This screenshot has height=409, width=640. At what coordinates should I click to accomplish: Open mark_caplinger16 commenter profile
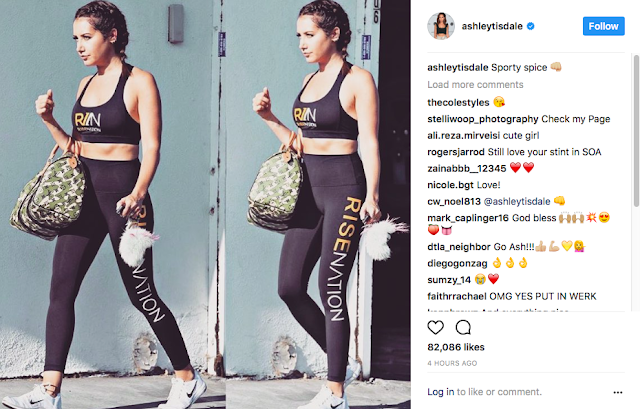pos(468,218)
